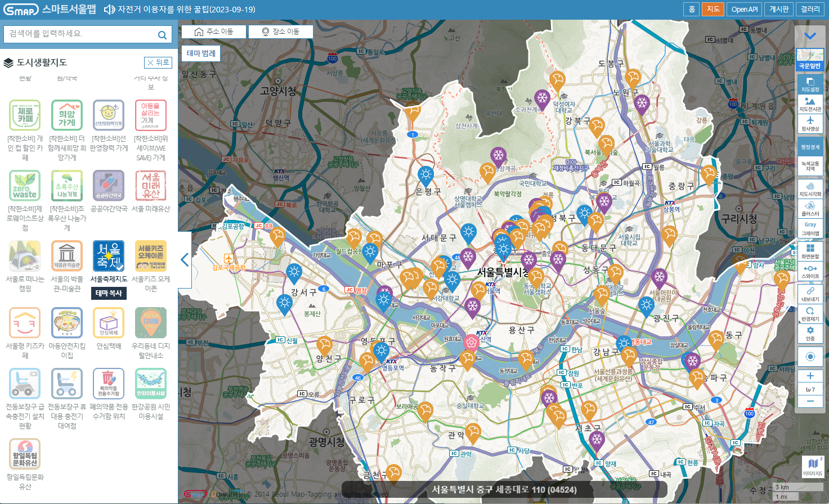Image resolution: width=829 pixels, height=504 pixels.
Task: Select the 희망가게 theme icon
Action: pyautogui.click(x=67, y=115)
